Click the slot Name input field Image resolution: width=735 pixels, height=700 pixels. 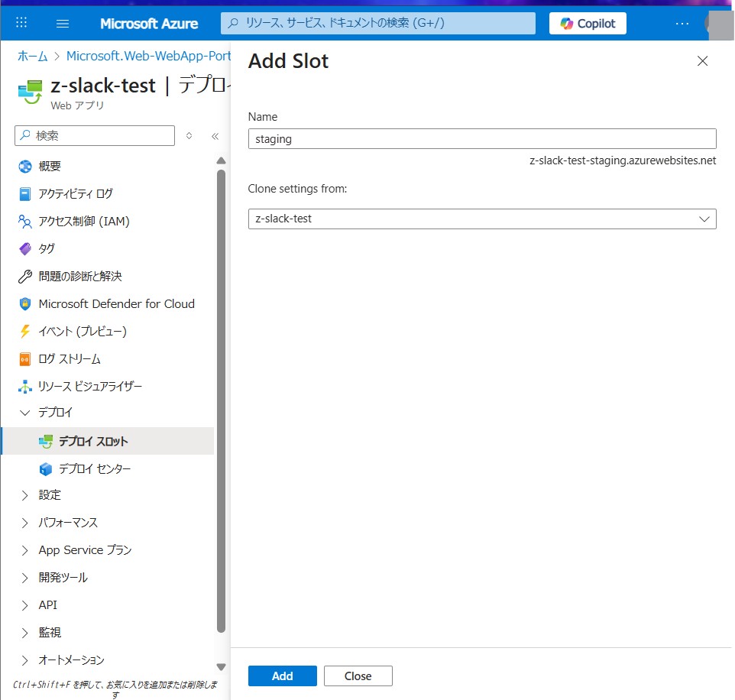pyautogui.click(x=482, y=139)
